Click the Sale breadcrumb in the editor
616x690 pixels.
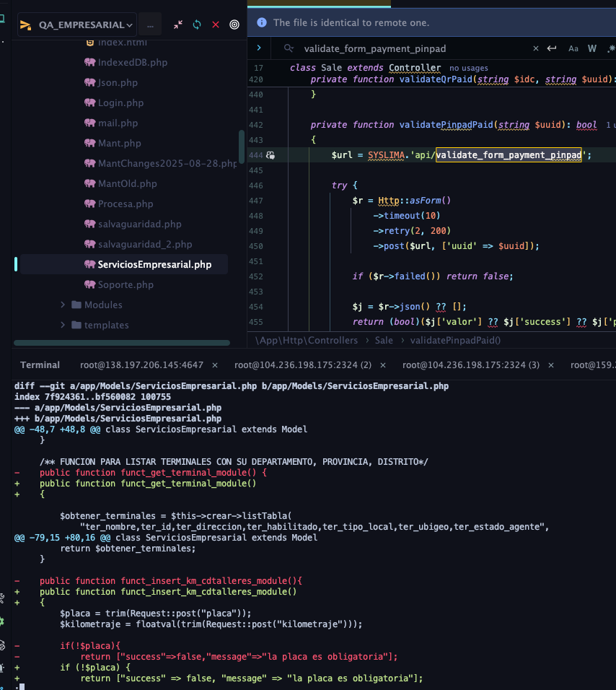point(384,340)
